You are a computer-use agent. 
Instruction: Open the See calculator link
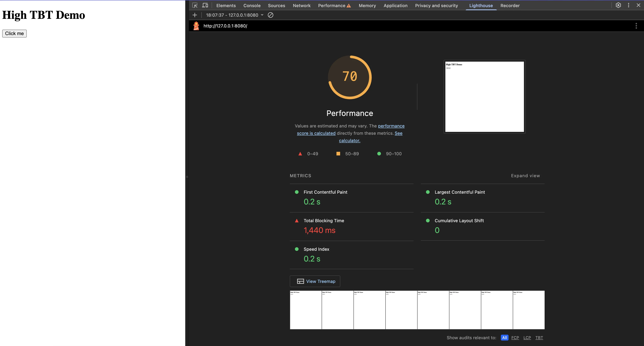(349, 140)
